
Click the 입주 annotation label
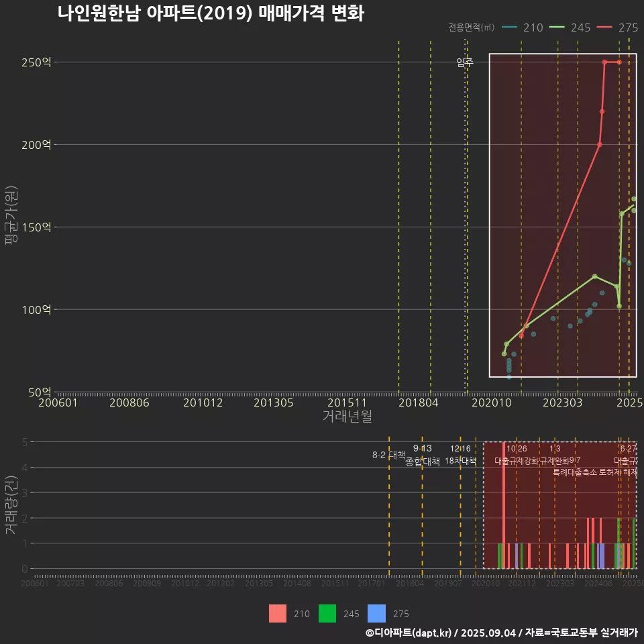(465, 62)
